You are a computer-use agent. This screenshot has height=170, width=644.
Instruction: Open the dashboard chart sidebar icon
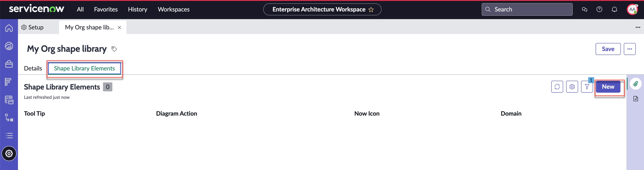[9, 46]
